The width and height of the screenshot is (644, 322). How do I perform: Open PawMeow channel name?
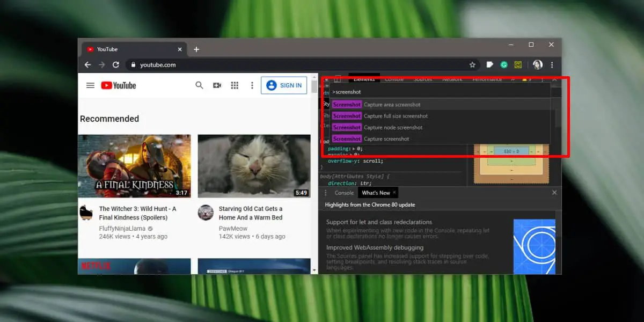232,228
